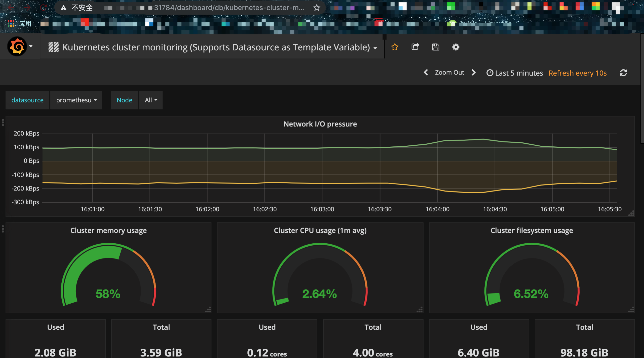Refresh dashboard with circular arrows icon
This screenshot has width=644, height=358.
pyautogui.click(x=623, y=73)
